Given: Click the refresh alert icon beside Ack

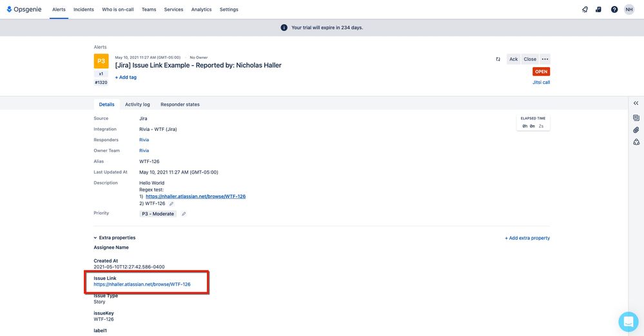Looking at the screenshot, I should coord(498,59).
